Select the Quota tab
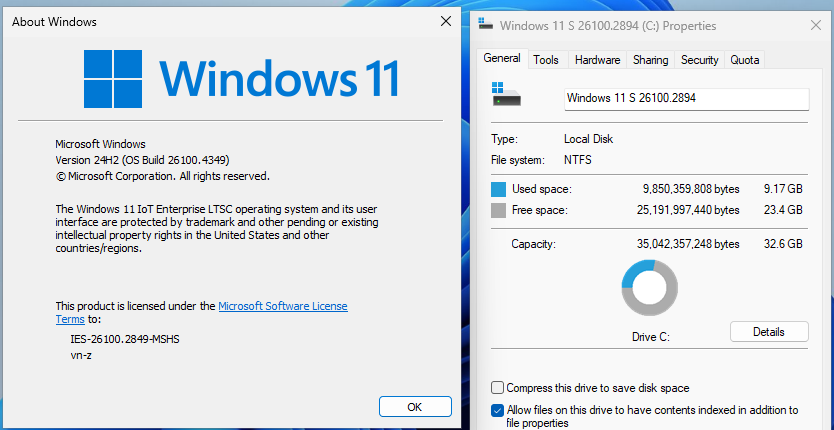Viewport: 834px width, 430px height. point(745,60)
